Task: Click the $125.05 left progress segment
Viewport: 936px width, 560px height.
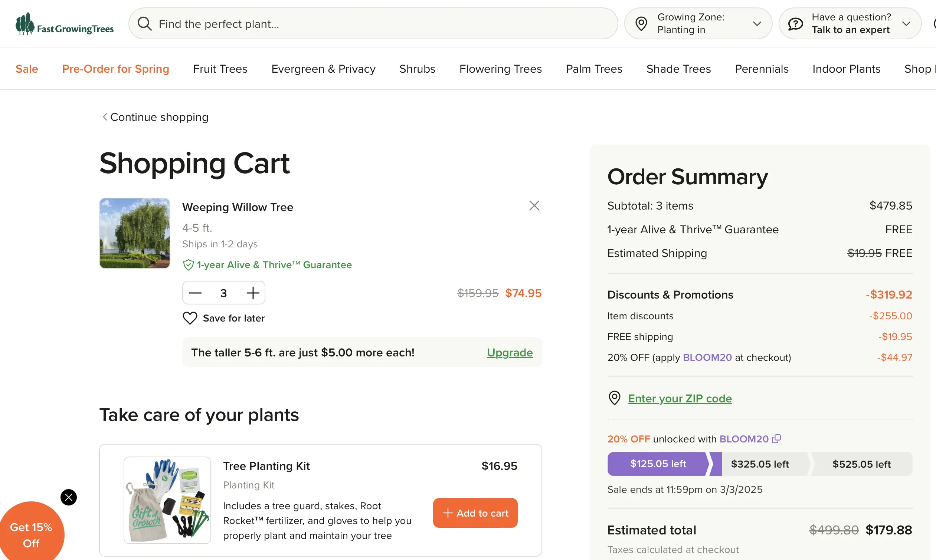Action: [x=658, y=464]
